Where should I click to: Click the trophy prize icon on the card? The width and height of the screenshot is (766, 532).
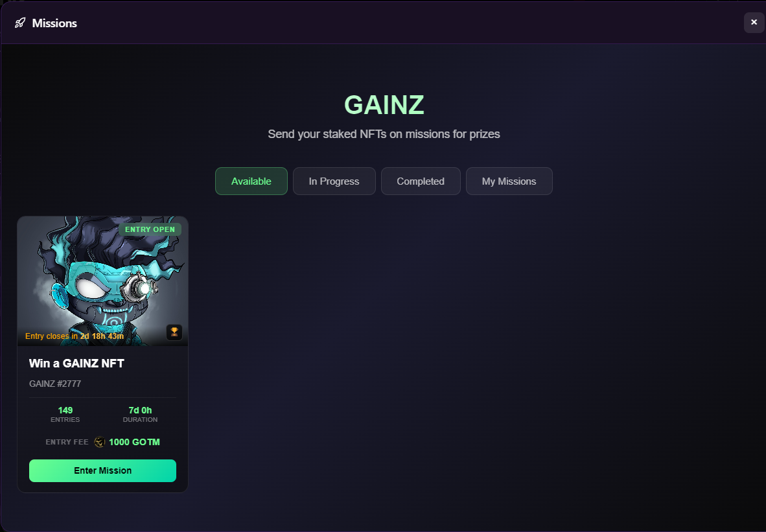pos(174,332)
